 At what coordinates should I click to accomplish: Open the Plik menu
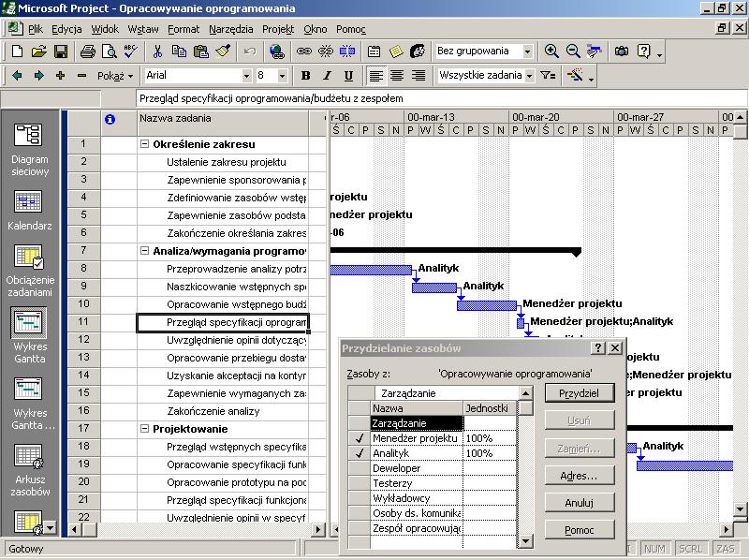click(x=36, y=29)
